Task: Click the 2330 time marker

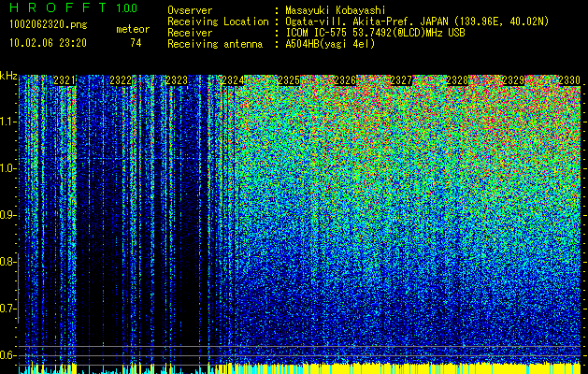Action: [569, 80]
